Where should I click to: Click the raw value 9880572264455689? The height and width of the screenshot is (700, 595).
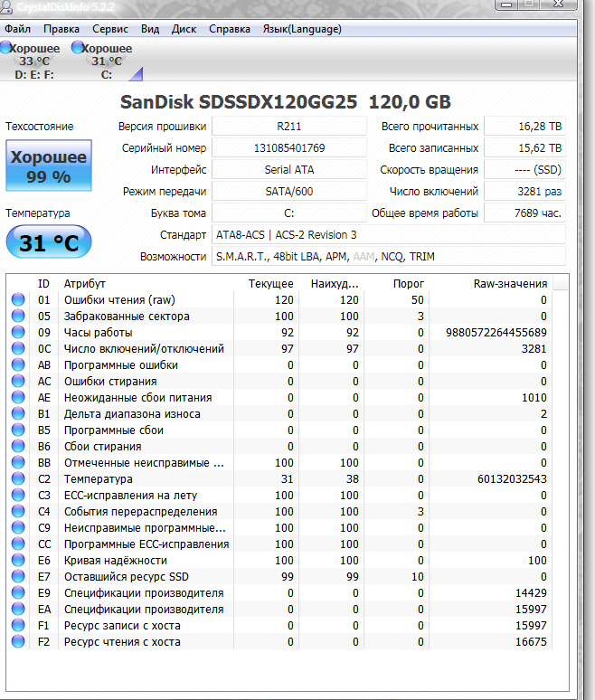pos(496,332)
